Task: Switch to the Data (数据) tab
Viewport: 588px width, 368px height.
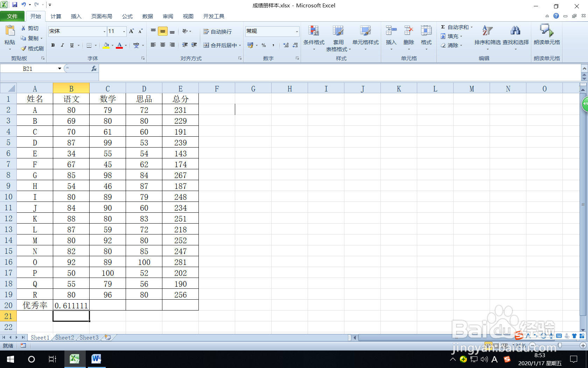Action: [x=148, y=16]
